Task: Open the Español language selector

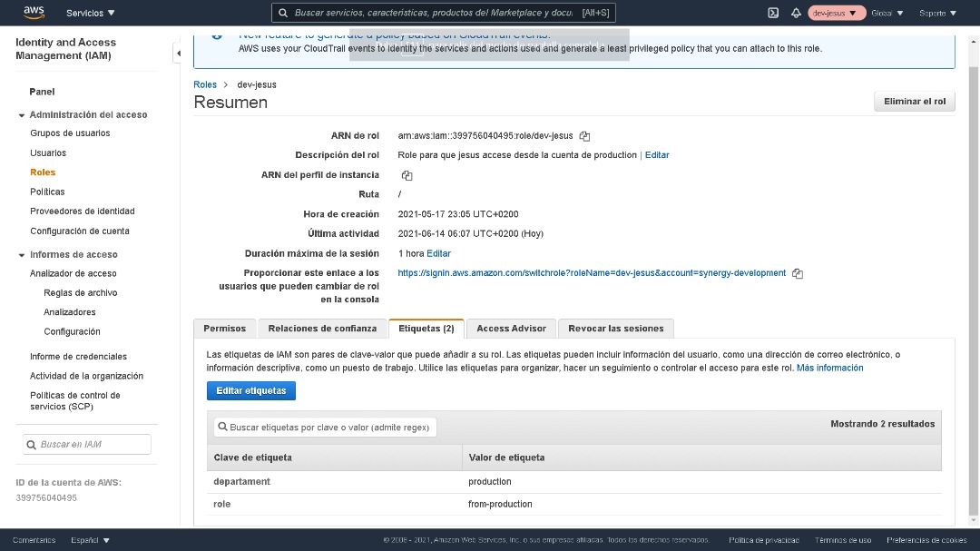Action: tap(90, 540)
